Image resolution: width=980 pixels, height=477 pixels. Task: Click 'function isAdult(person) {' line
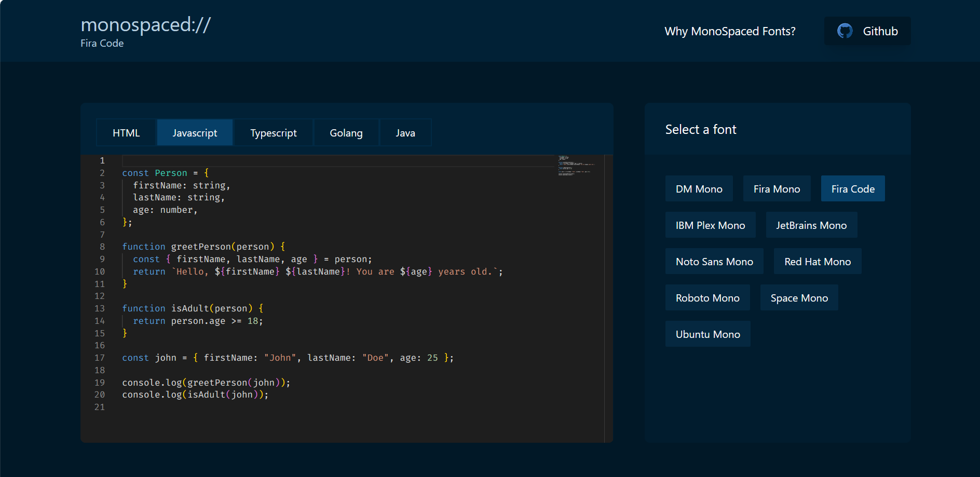point(193,308)
